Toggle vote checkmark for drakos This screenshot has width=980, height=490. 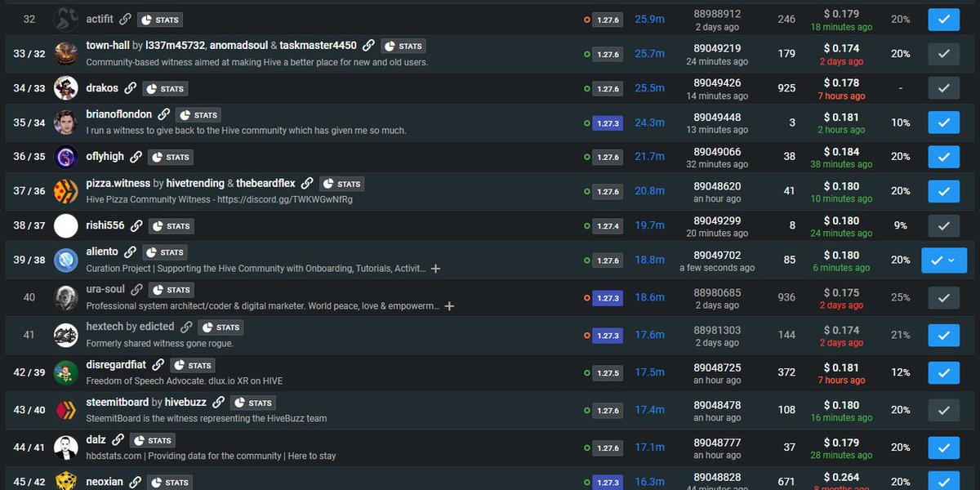(x=943, y=88)
